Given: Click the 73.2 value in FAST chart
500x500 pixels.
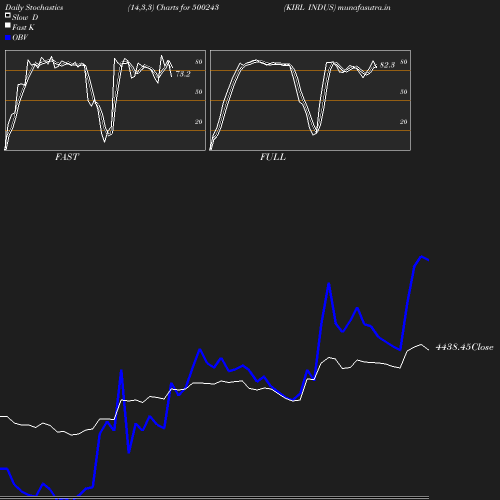Looking at the screenshot, I should tap(183, 74).
